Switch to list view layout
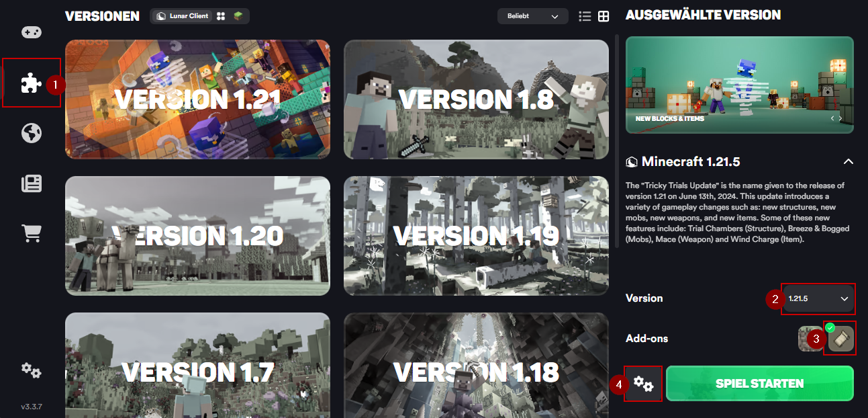The height and width of the screenshot is (418, 868). (585, 16)
